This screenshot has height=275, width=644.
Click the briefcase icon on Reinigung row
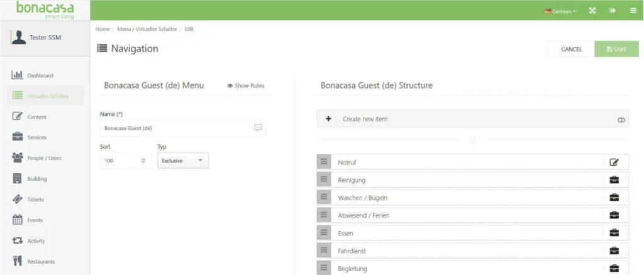614,180
